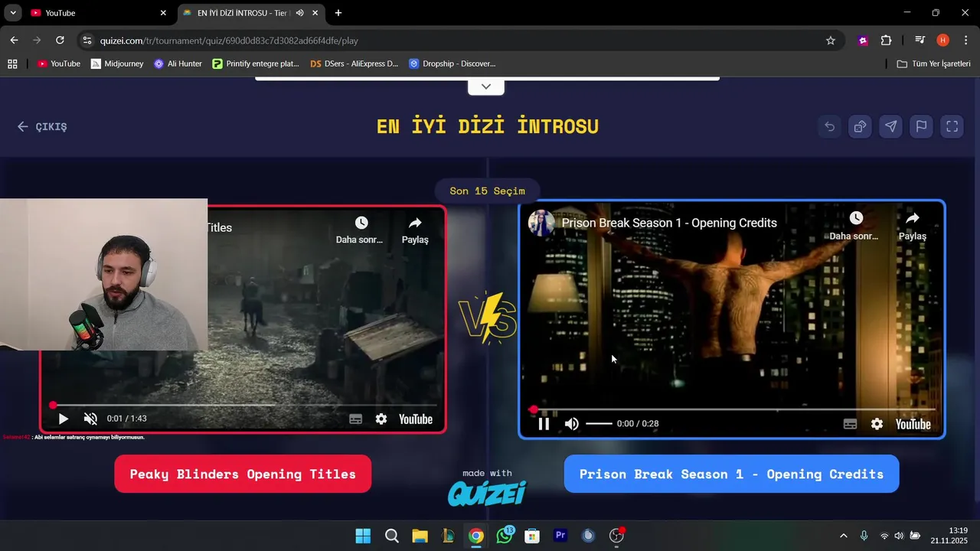Open settings gear on Prison Break video
The width and height of the screenshot is (980, 551).
877,424
